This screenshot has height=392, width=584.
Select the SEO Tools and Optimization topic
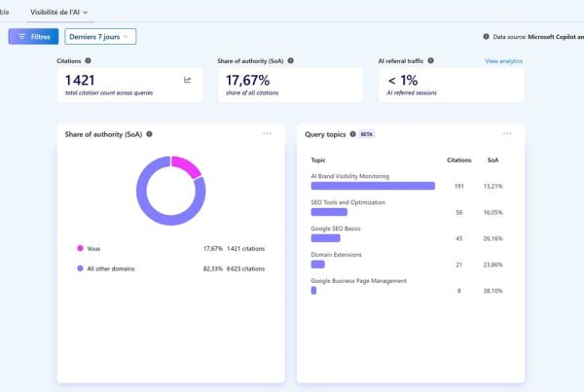coord(347,202)
